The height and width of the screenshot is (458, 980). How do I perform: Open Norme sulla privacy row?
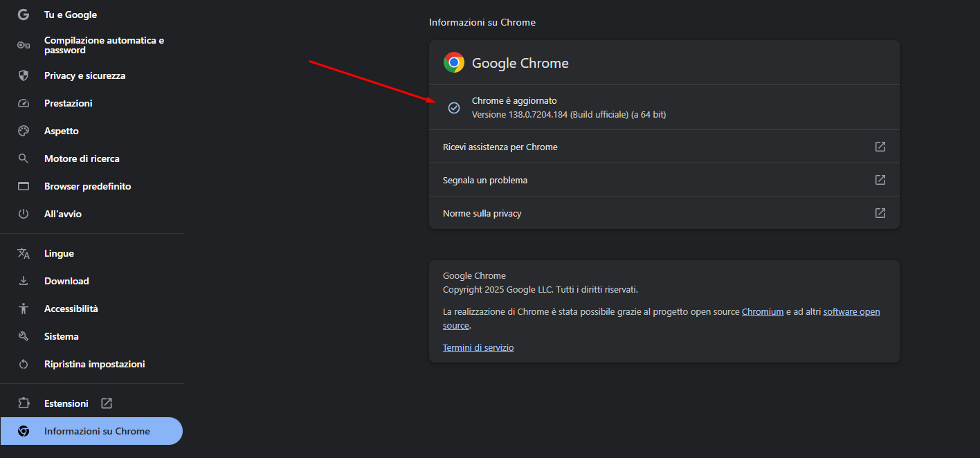click(x=664, y=213)
